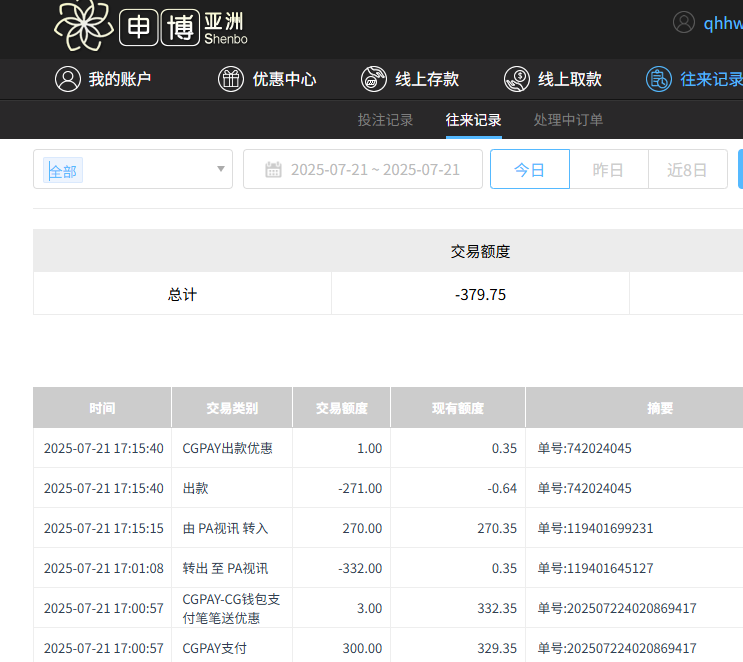Expand the 全部 category dropdown arrow

click(221, 169)
